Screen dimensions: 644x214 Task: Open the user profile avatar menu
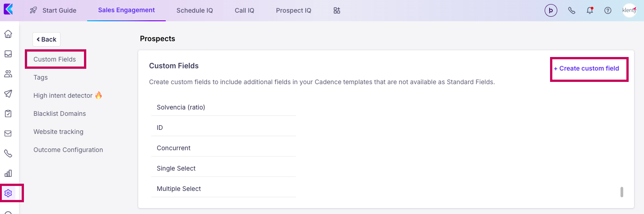click(629, 10)
